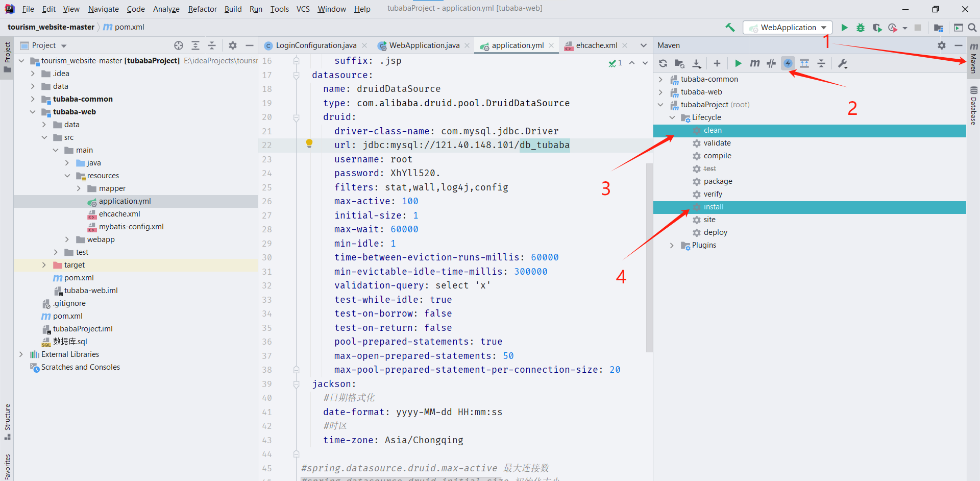Image resolution: width=980 pixels, height=481 pixels.
Task: Click the editor vertical scrollbar
Action: click(x=649, y=257)
